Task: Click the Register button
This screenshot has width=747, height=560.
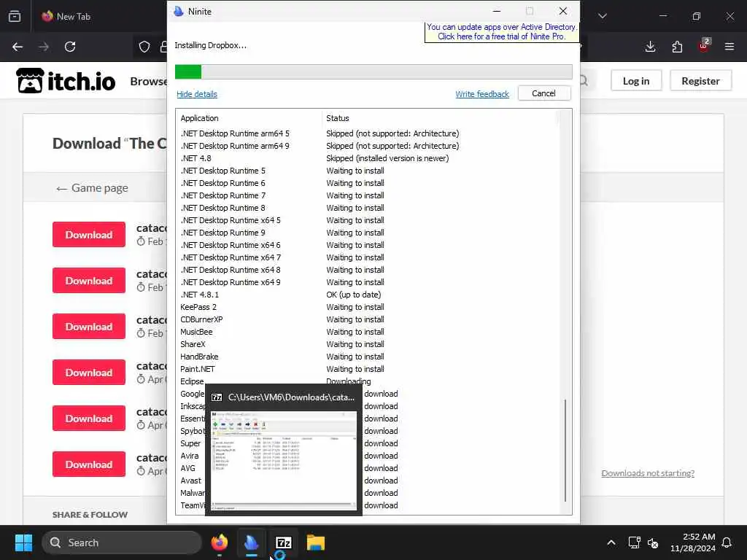Action: coord(700,81)
